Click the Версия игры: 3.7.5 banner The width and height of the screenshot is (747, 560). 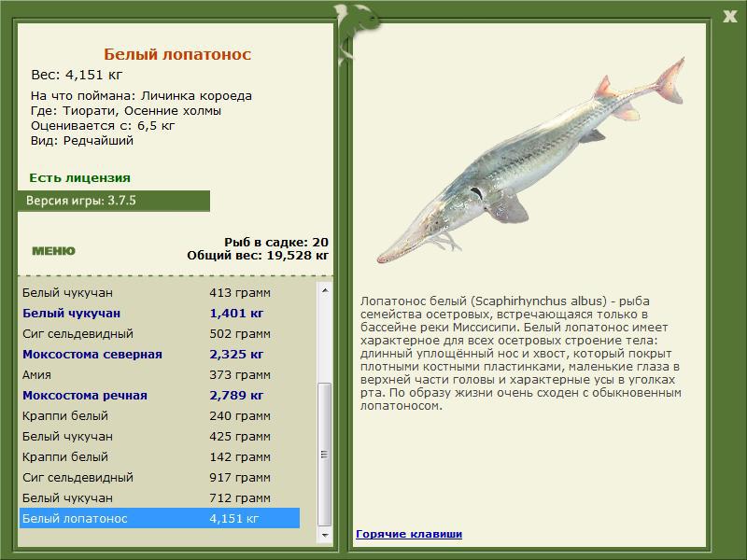point(114,201)
